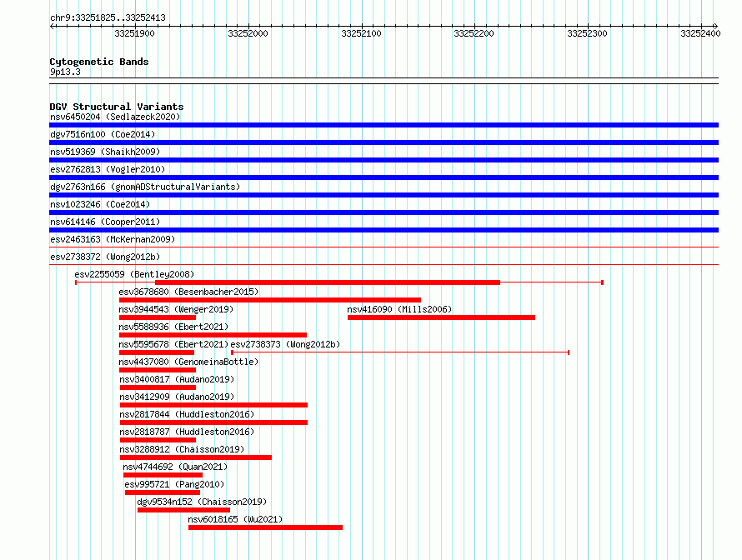Viewport: 742px width, 560px height.
Task: Click the esv2738372 (Wong2012b) label
Action: (105, 257)
